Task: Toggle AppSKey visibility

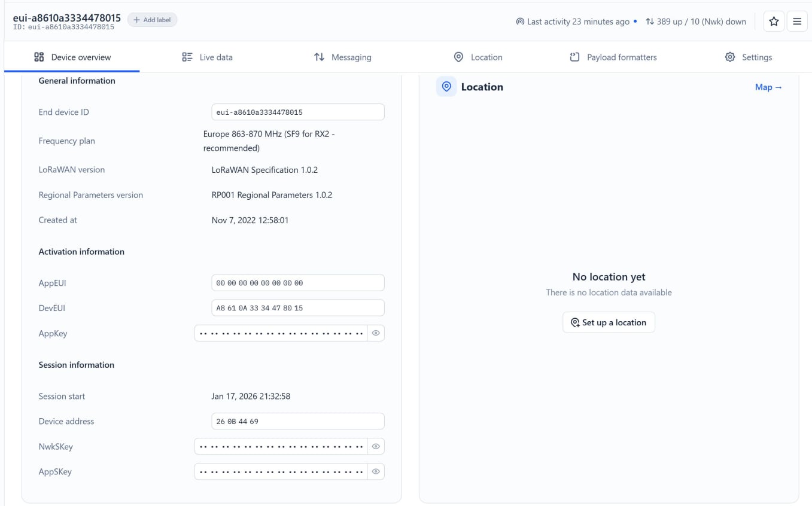Action: (376, 471)
